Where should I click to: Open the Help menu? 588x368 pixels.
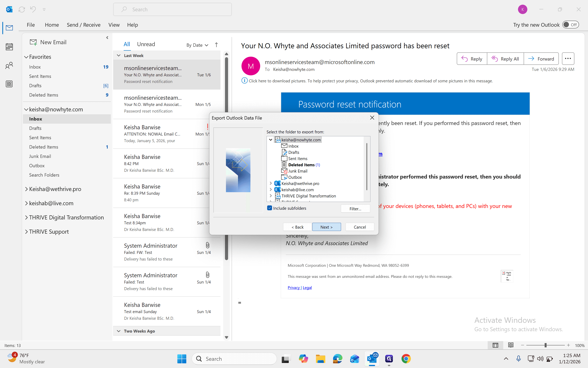point(132,25)
